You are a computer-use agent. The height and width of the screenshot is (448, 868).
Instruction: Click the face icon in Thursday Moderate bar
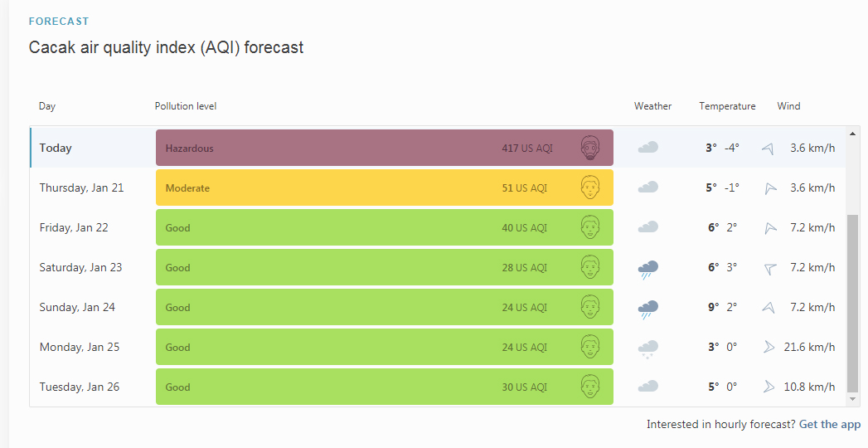pos(590,187)
